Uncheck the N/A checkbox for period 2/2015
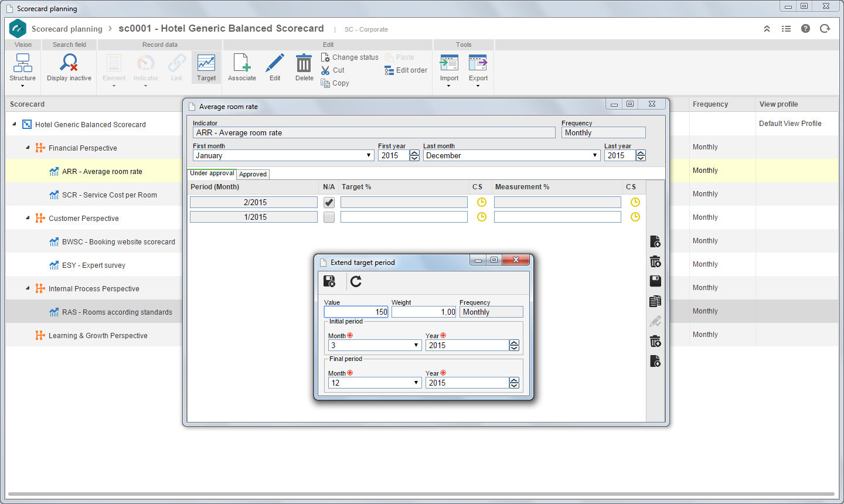The width and height of the screenshot is (844, 504). pyautogui.click(x=329, y=202)
